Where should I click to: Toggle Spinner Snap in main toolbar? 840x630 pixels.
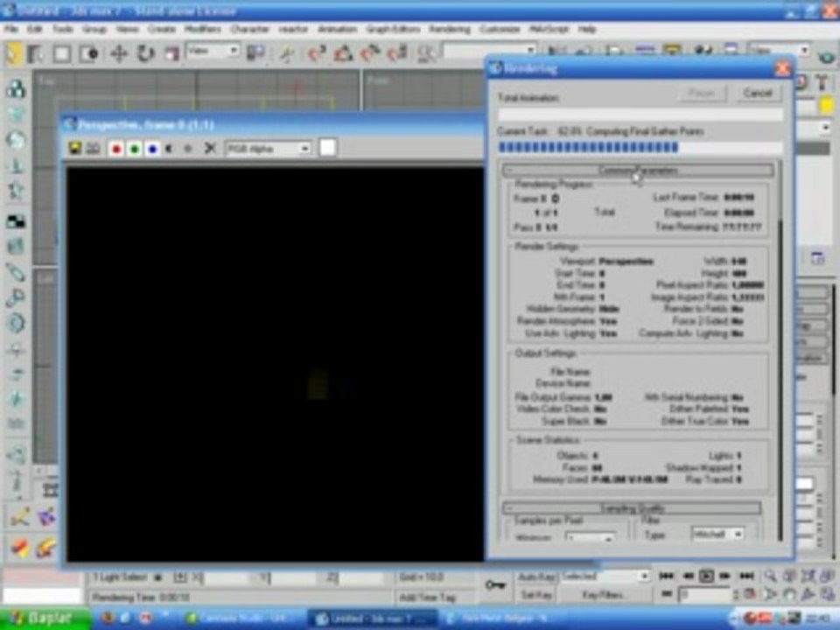[397, 53]
